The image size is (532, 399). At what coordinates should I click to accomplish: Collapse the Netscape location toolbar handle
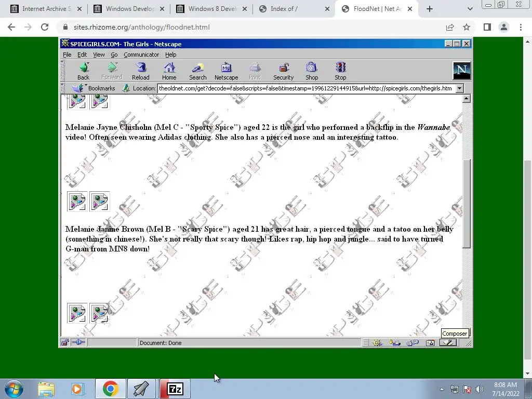(62, 88)
